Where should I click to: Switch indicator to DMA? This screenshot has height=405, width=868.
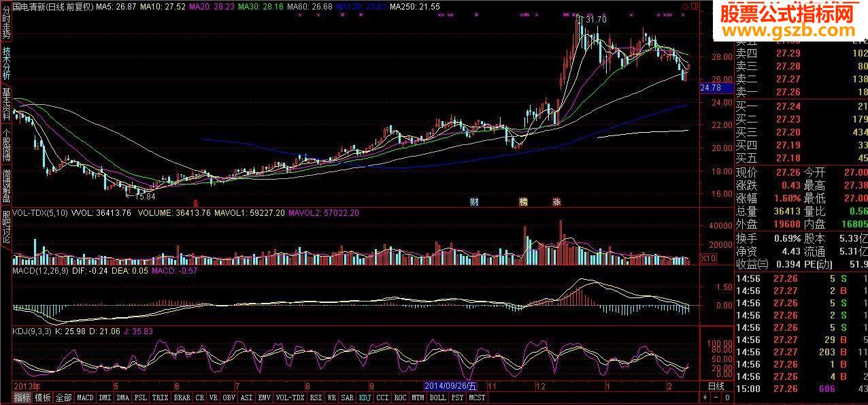tap(122, 398)
